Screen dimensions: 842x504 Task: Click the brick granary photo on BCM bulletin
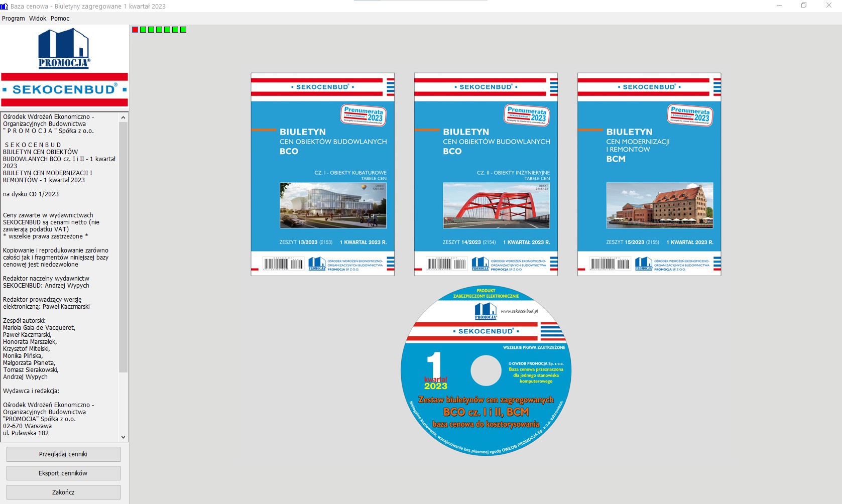[660, 205]
